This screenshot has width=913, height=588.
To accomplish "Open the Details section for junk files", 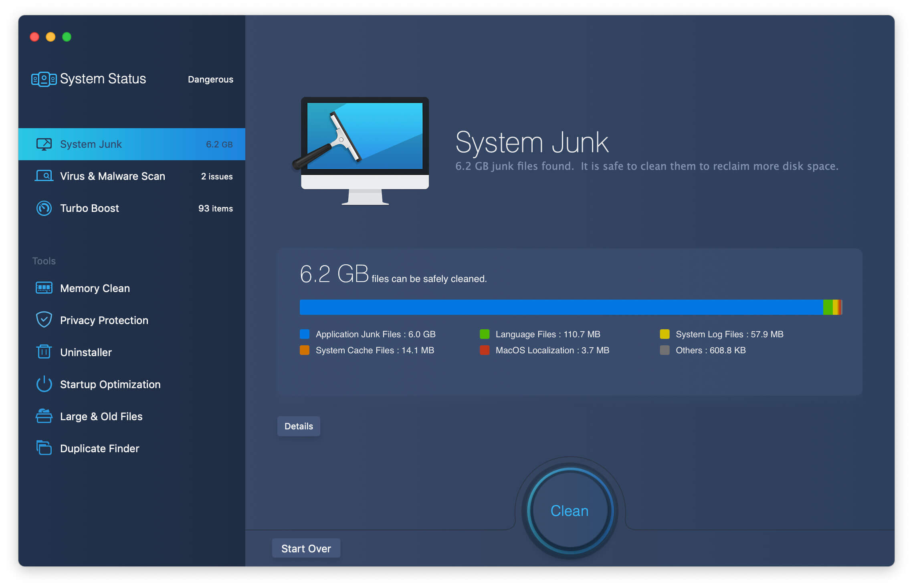I will point(298,426).
